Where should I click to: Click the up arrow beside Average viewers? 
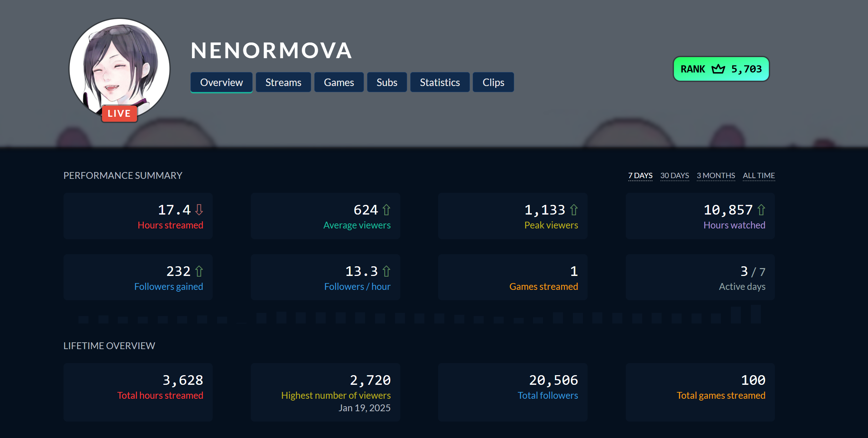coord(386,210)
